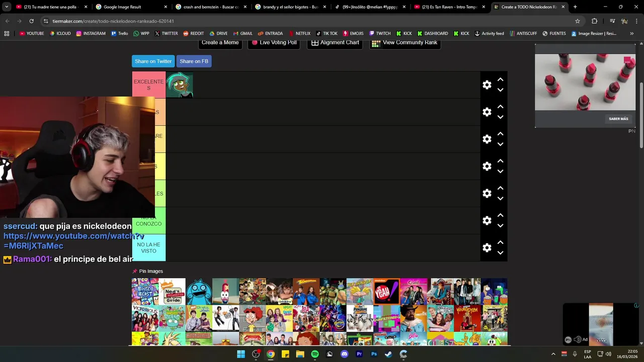This screenshot has height=362, width=644.
Task: Select the Drake & Josh thumbnail
Action: coord(199,318)
